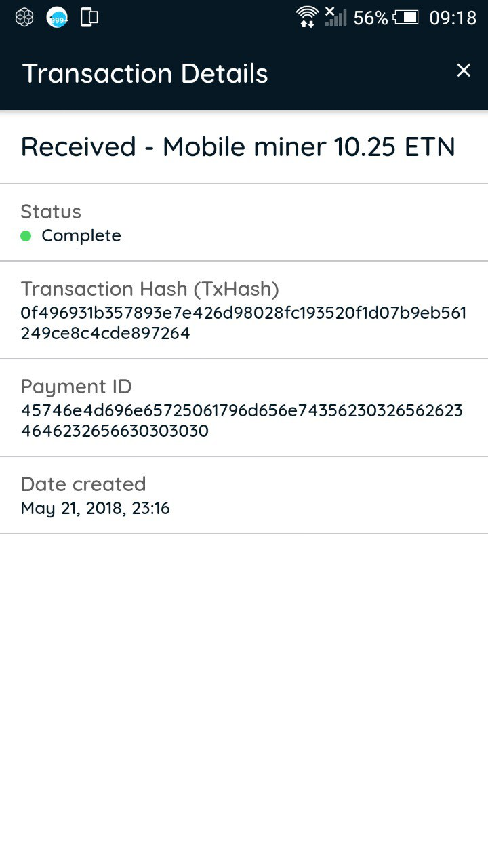Click the green Complete status dot
488x868 pixels.
pos(26,236)
